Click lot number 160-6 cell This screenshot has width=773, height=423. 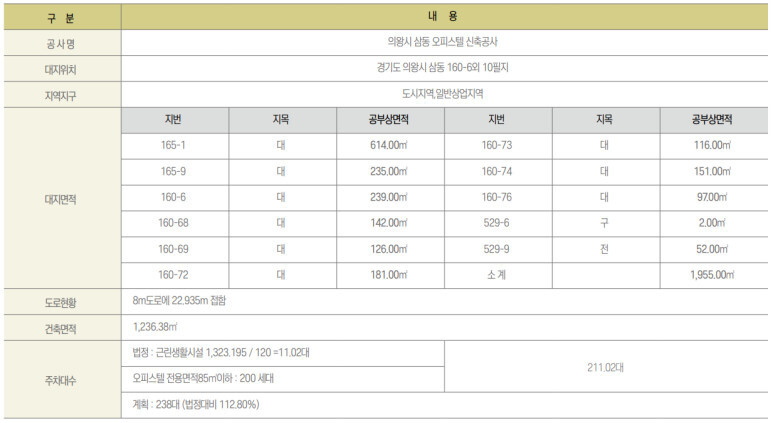(175, 198)
